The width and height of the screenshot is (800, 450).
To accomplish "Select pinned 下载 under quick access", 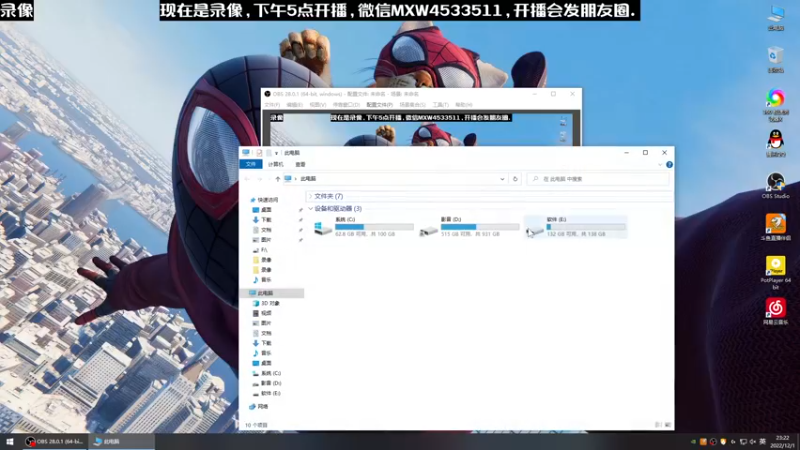I will coord(262,220).
